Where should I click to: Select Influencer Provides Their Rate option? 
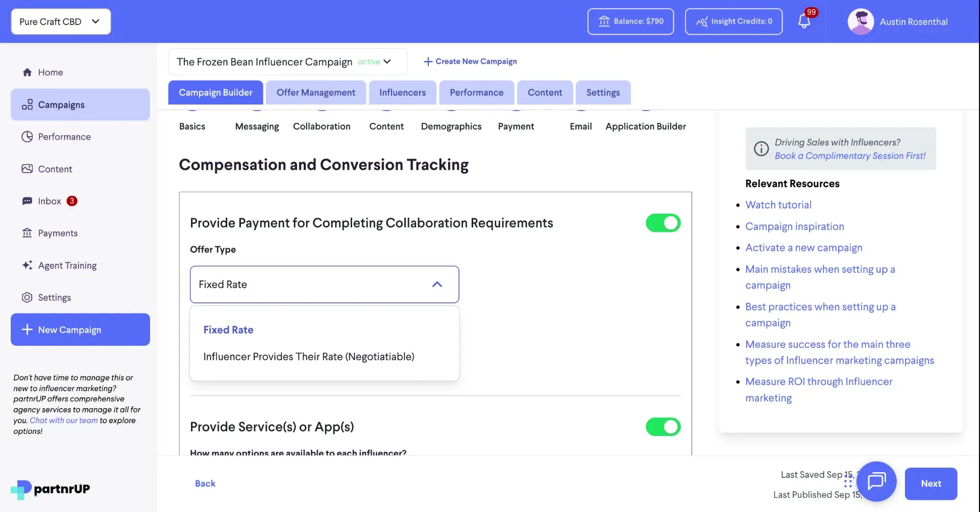coord(308,356)
